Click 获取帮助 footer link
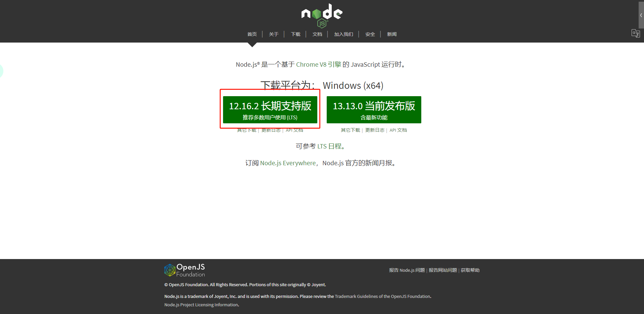Screen dimensions: 644x314 point(470,270)
